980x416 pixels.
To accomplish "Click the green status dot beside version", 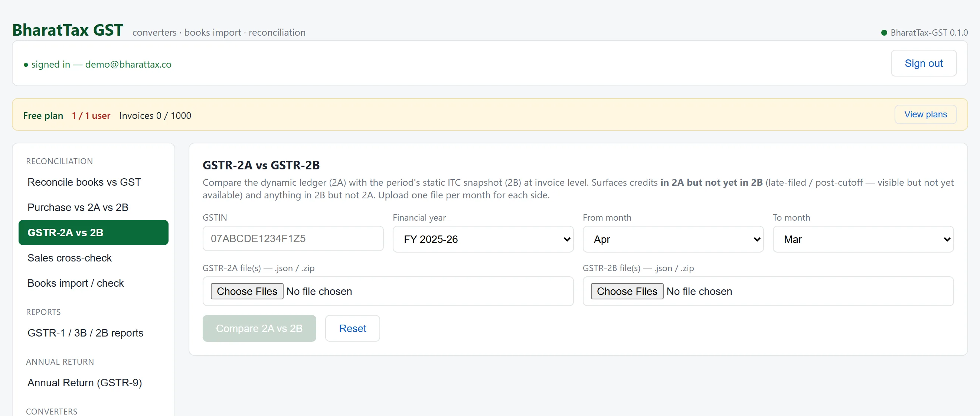I will (x=884, y=33).
